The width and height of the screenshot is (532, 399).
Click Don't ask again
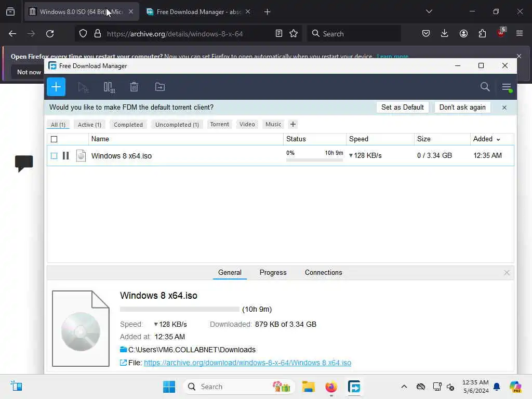click(x=462, y=107)
